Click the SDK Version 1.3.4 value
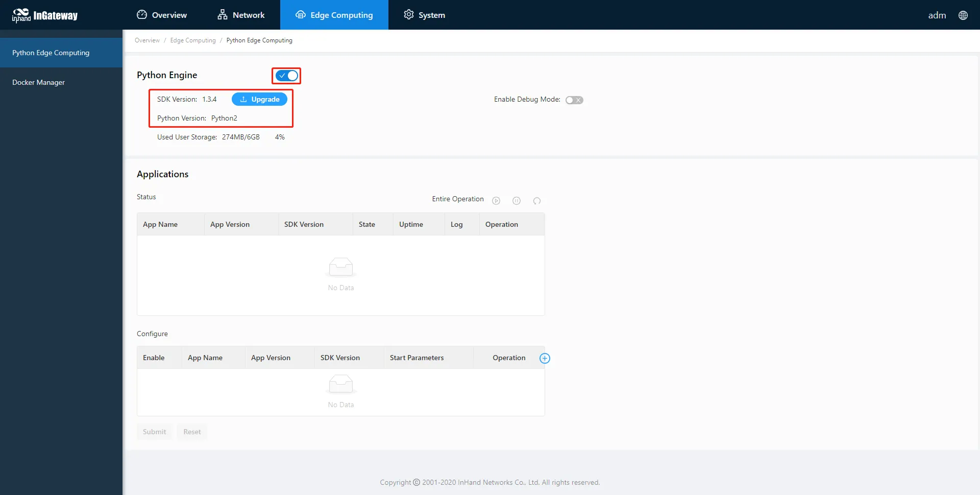The image size is (980, 495). click(x=209, y=99)
